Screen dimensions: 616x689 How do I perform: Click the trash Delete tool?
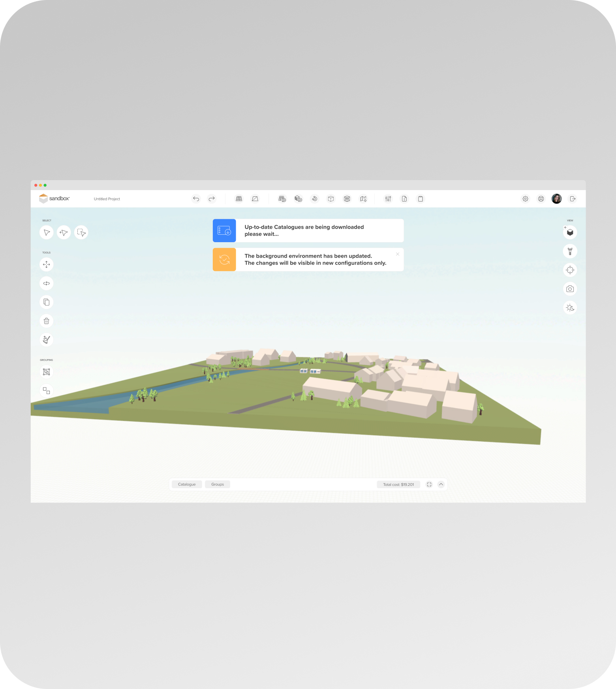[47, 321]
